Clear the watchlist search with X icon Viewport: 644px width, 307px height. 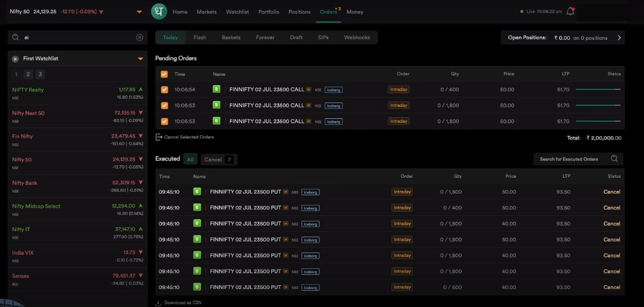click(140, 38)
